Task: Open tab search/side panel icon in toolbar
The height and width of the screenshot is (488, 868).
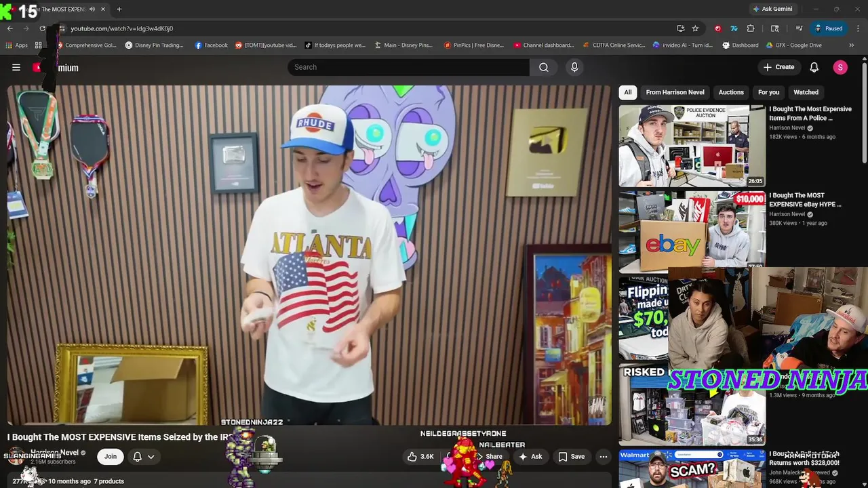Action: 775,28
